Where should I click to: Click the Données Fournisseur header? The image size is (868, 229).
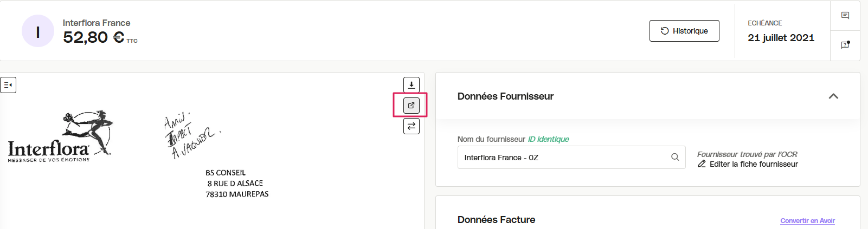505,96
